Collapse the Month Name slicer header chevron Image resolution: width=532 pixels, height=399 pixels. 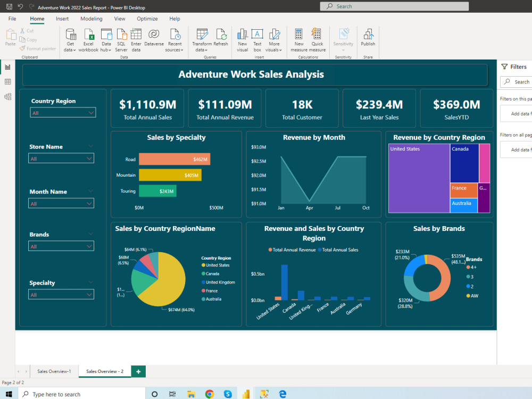click(x=90, y=191)
